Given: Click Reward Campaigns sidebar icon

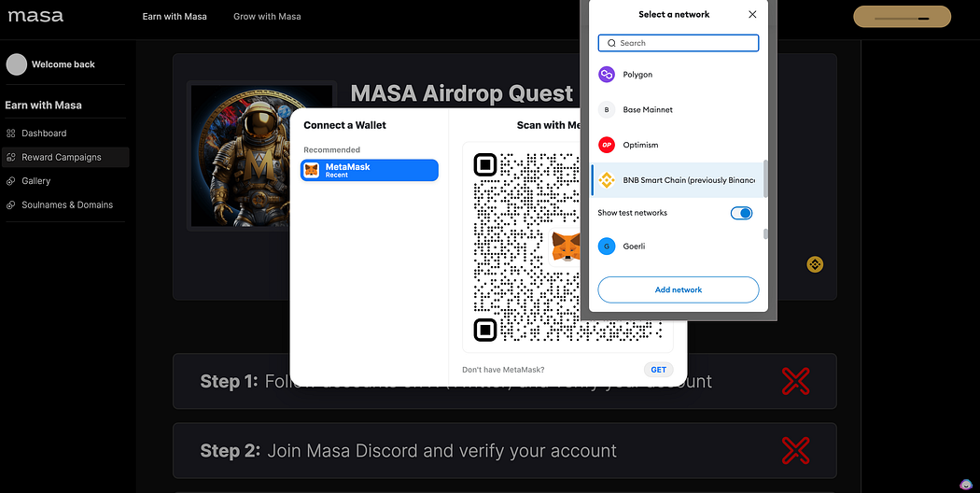Looking at the screenshot, I should click(10, 157).
